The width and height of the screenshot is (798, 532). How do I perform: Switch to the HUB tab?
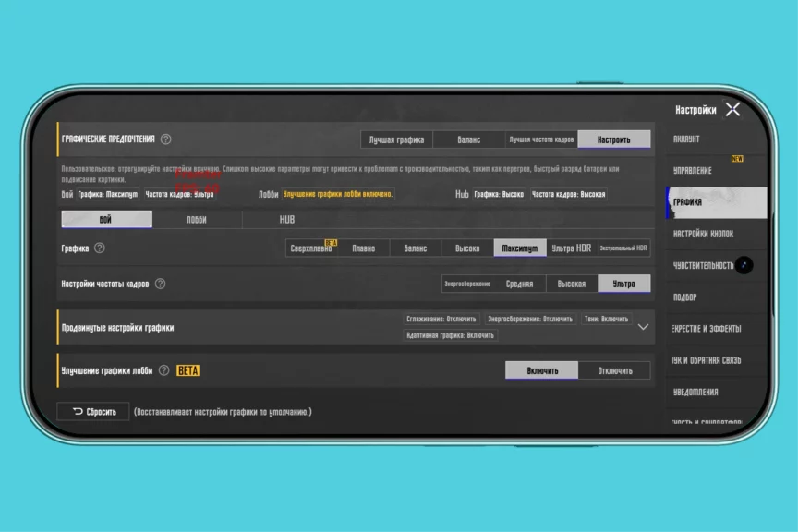[x=287, y=220]
